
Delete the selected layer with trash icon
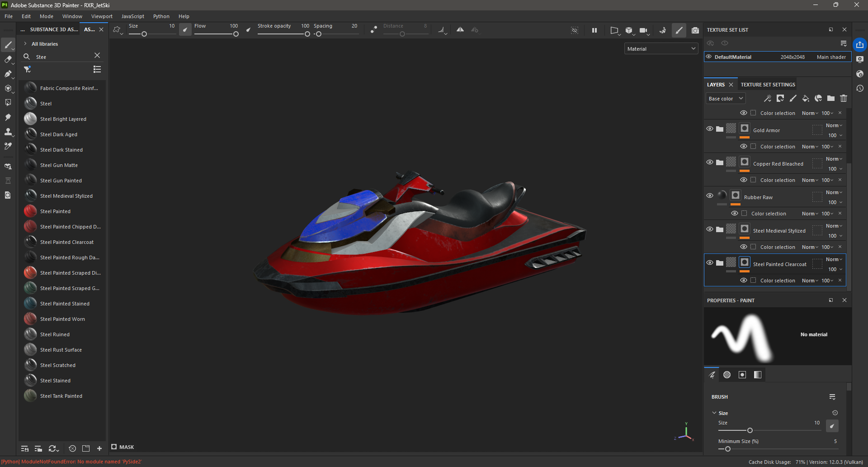click(844, 98)
